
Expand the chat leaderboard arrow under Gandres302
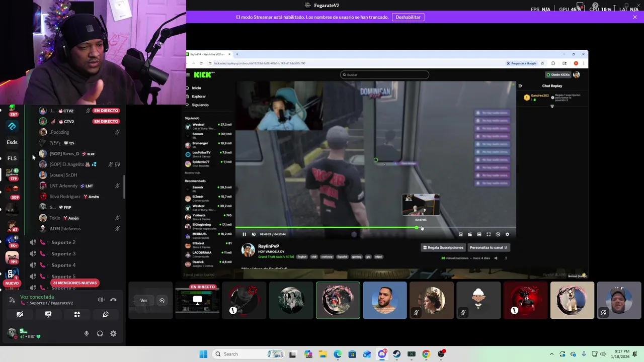[552, 106]
